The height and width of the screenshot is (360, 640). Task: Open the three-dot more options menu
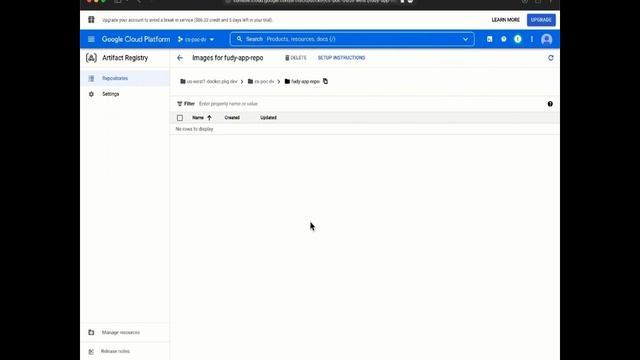532,39
